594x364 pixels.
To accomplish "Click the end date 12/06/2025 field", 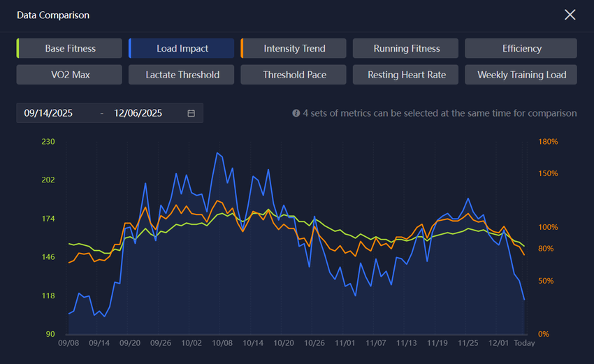I will click(138, 113).
